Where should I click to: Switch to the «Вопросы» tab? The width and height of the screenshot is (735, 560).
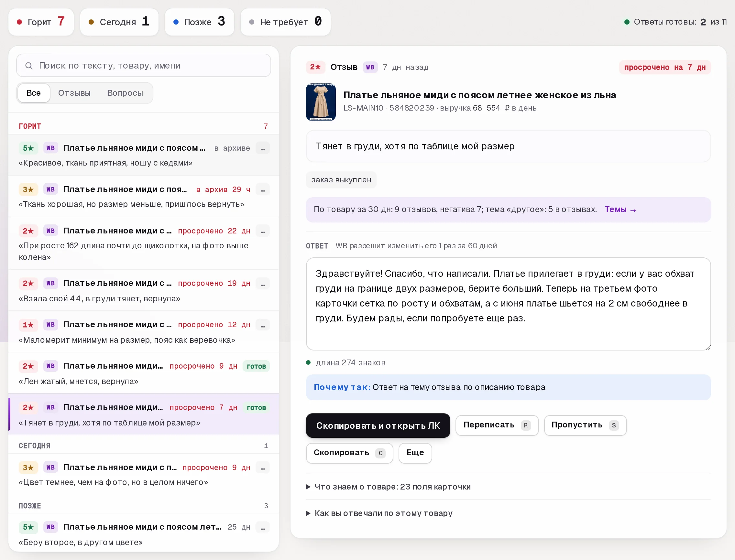click(x=125, y=93)
